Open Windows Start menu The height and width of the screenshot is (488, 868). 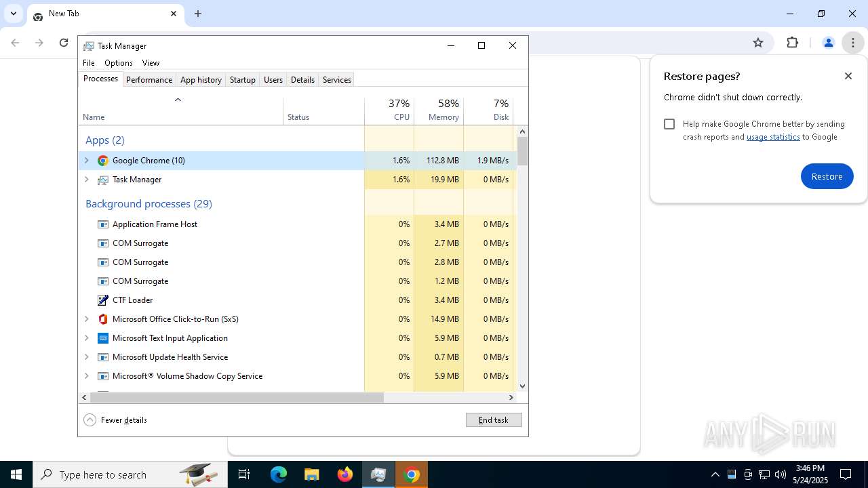click(x=16, y=474)
